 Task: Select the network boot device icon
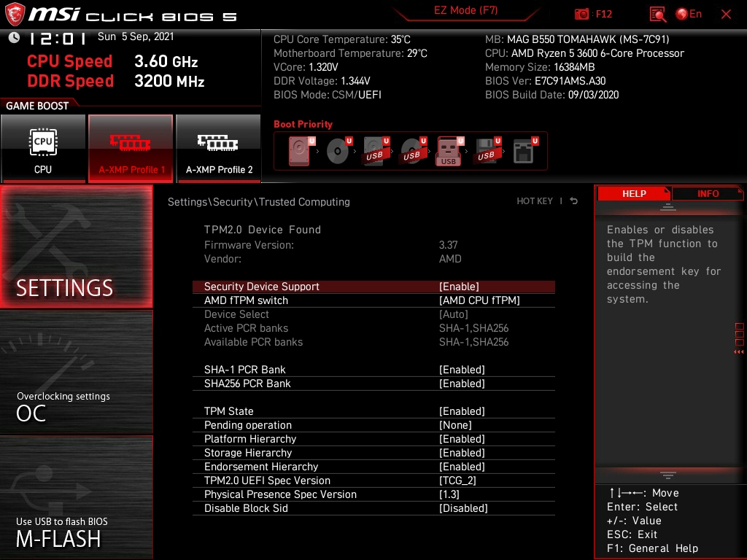coord(525,151)
